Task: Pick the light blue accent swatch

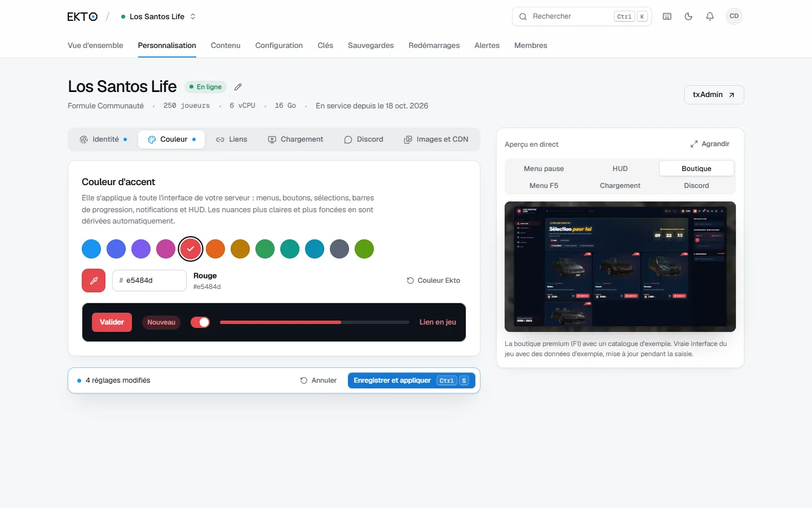Action: click(x=91, y=249)
